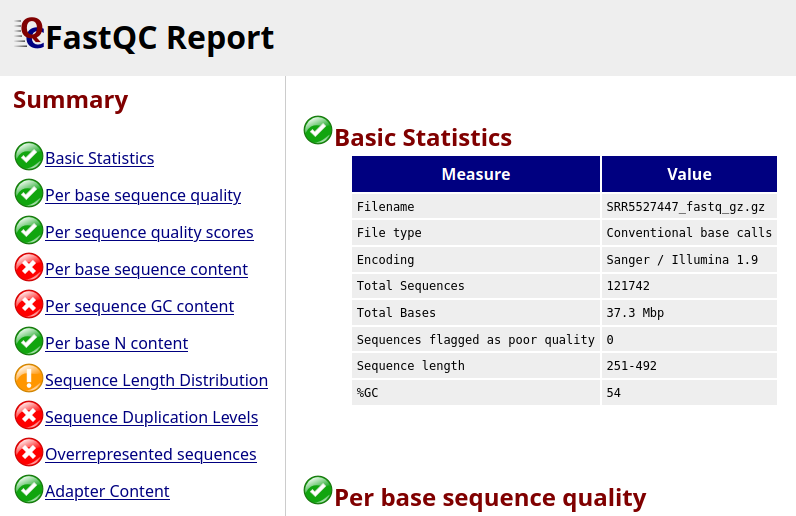This screenshot has width=796, height=516.
Task: Click the Basic Statistics section heading
Action: 423,138
